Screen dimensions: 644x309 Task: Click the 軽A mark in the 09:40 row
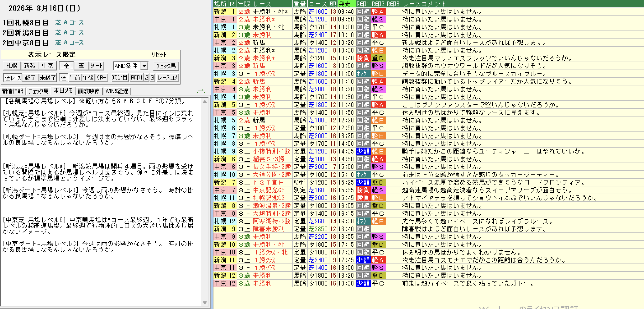pos(378,12)
